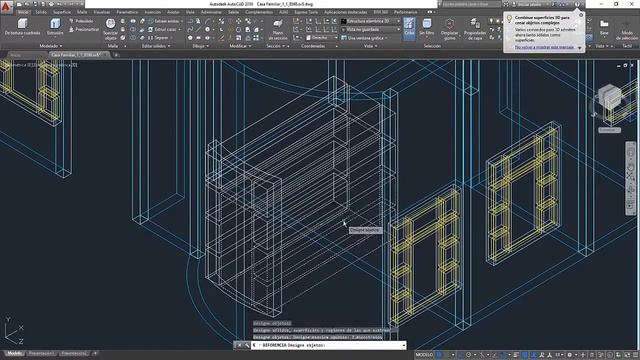This screenshot has width=640, height=360.
Task: Toggle MODELO space button in status bar
Action: (424, 355)
